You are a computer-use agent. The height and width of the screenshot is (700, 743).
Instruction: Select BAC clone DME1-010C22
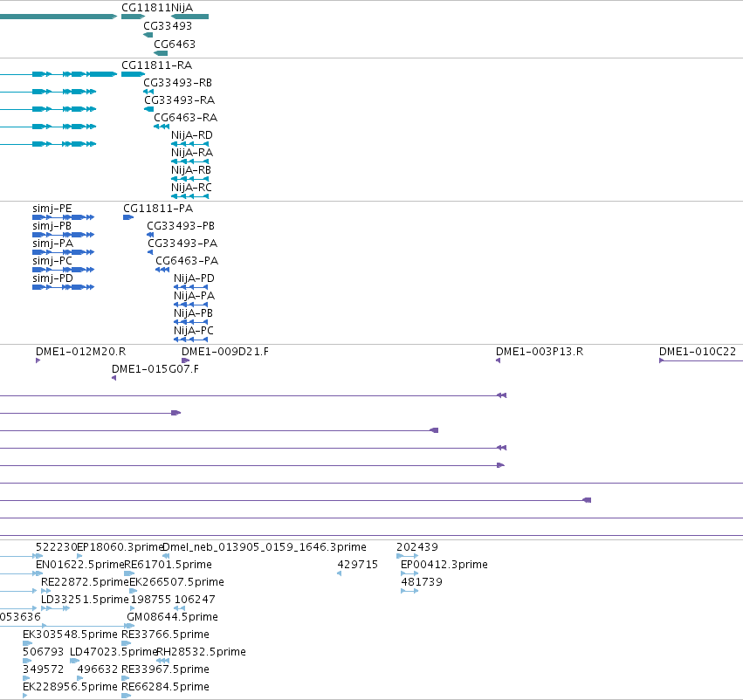[698, 352]
